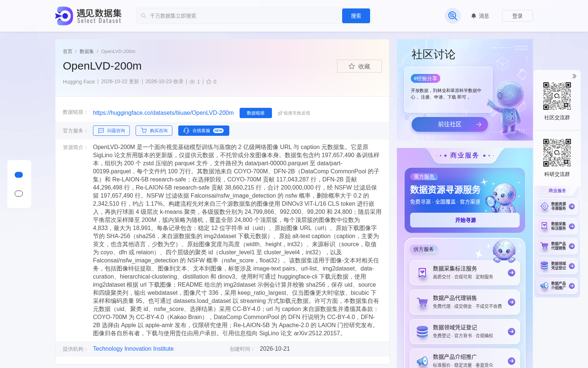Open side panel 数据产品介绍推广 shortcut
Image resolution: width=588 pixels, height=368 pixels.
pyautogui.click(x=557, y=286)
